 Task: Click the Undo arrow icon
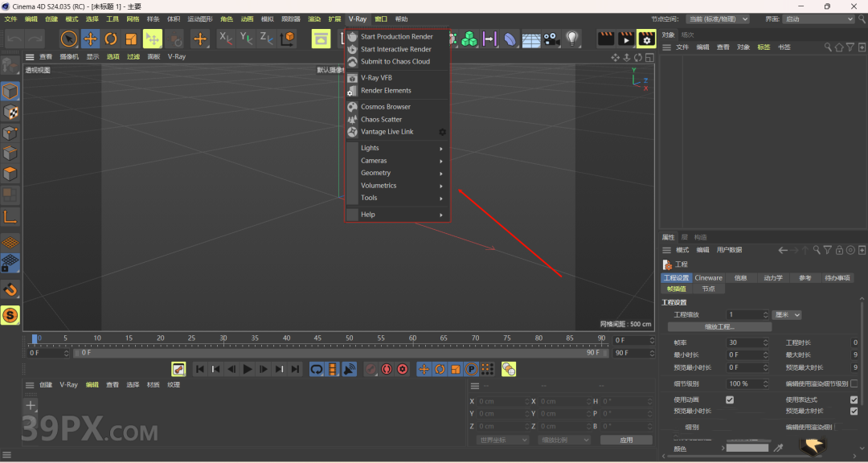tap(15, 39)
